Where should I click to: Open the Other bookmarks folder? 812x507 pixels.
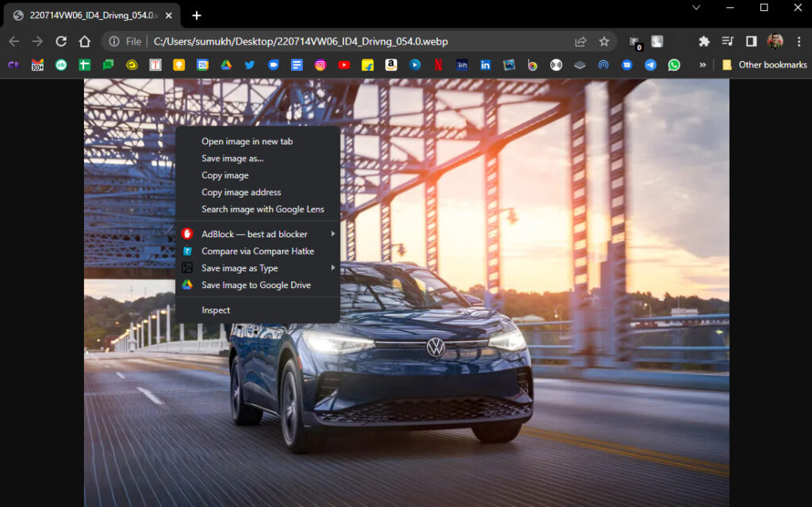pos(765,65)
